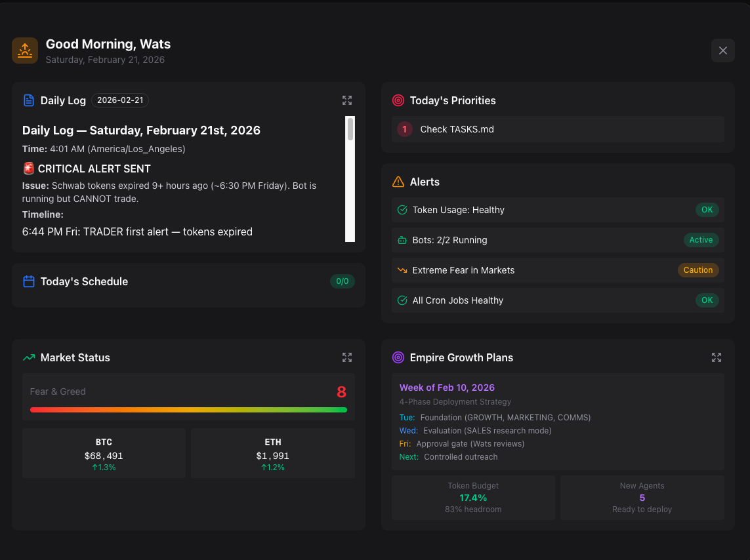Click the 2026-02-21 date badge

coord(120,100)
